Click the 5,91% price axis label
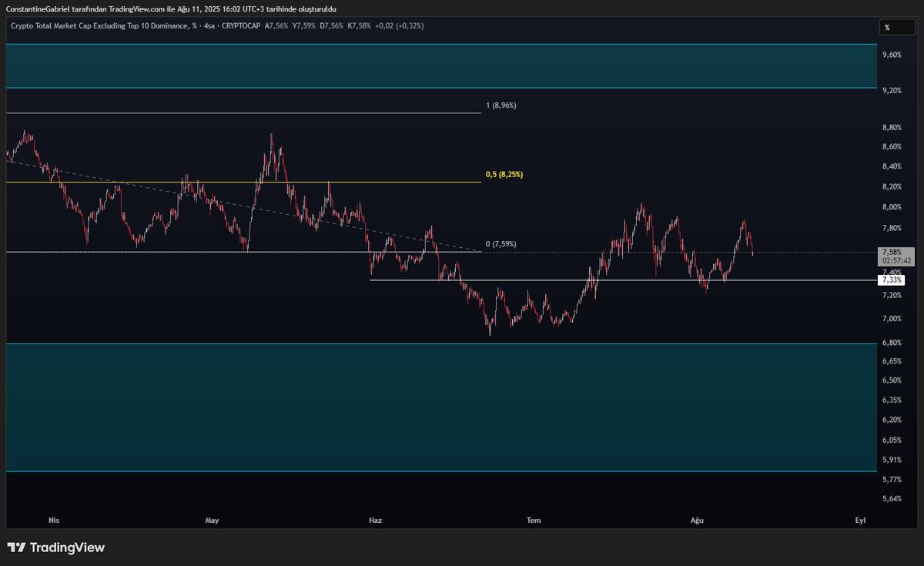Screen dimensions: 924x566 (892, 461)
